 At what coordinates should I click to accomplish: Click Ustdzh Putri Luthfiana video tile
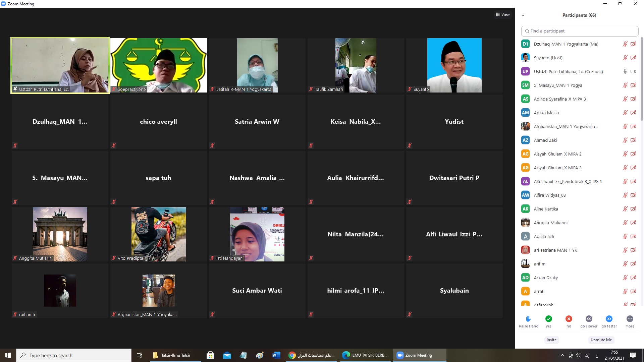(60, 65)
